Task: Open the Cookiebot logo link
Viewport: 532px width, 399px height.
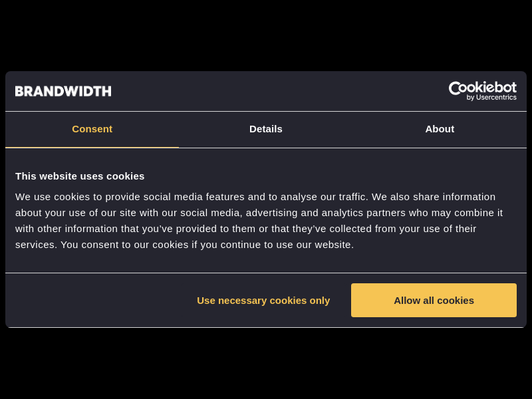Action: coord(482,91)
